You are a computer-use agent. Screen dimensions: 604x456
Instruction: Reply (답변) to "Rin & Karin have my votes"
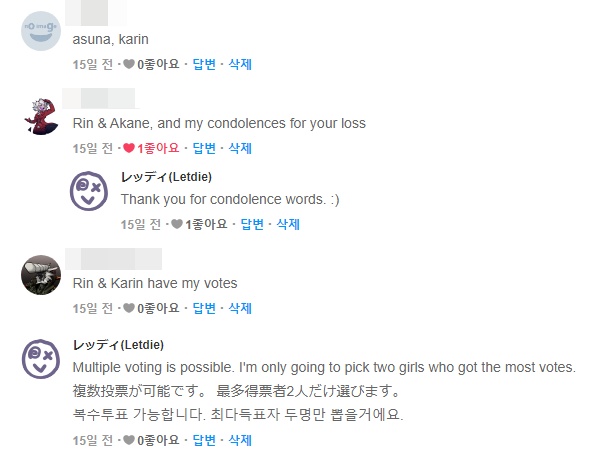[x=205, y=309]
